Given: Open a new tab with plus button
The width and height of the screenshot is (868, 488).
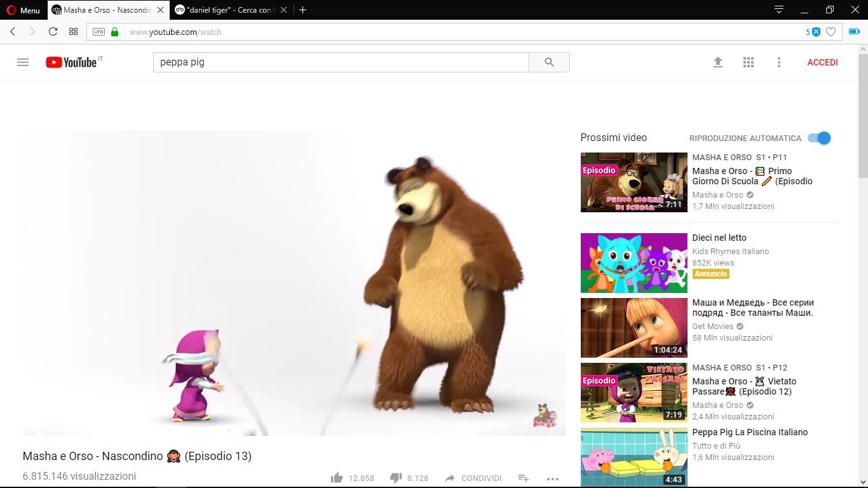Looking at the screenshot, I should pyautogui.click(x=303, y=10).
